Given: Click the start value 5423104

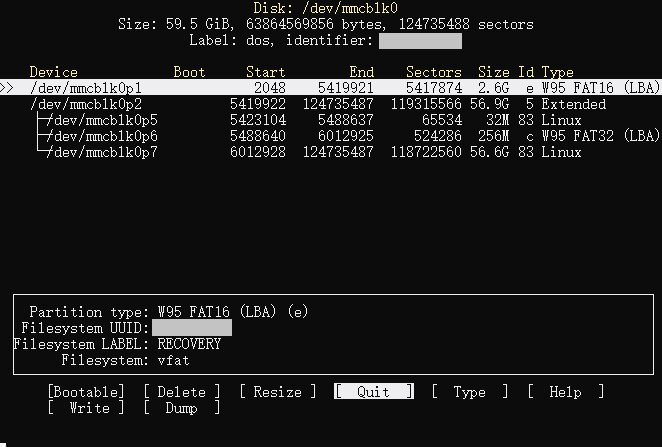Looking at the screenshot, I should click(258, 120).
